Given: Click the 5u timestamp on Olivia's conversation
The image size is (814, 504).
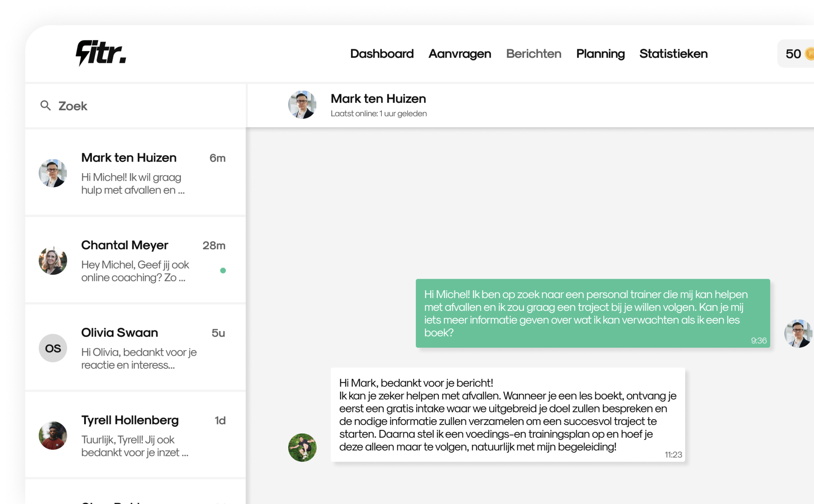Looking at the screenshot, I should click(218, 333).
